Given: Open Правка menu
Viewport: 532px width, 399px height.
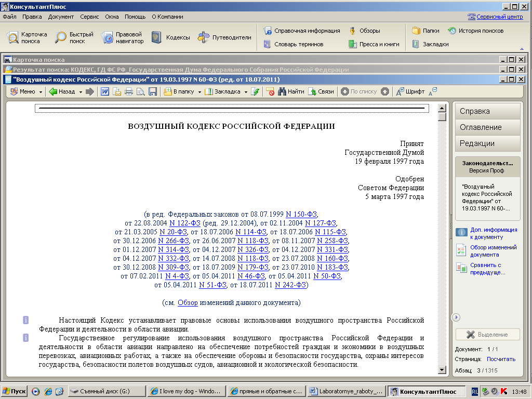Looking at the screenshot, I should [32, 17].
